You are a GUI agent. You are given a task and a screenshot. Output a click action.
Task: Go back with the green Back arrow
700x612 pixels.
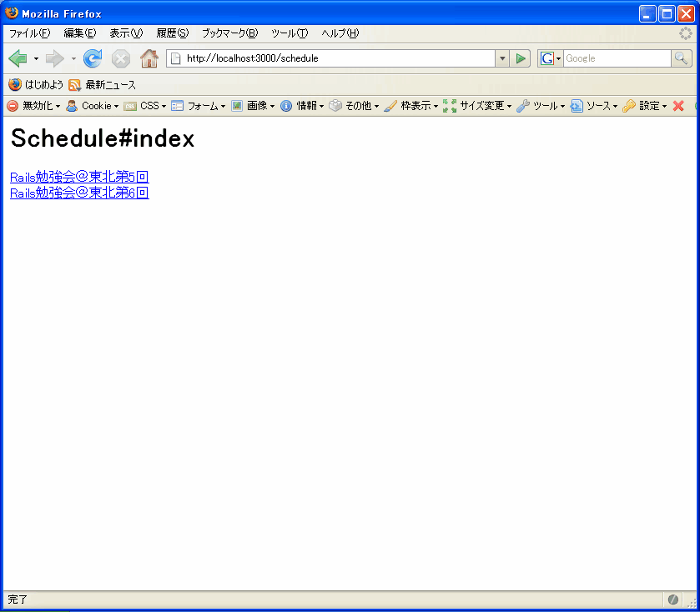pos(18,58)
